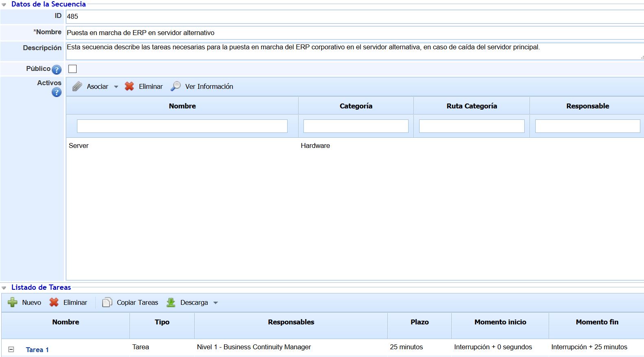Image resolution: width=644 pixels, height=357 pixels.
Task: Sort tasks by Plazo column header
Action: point(419,322)
